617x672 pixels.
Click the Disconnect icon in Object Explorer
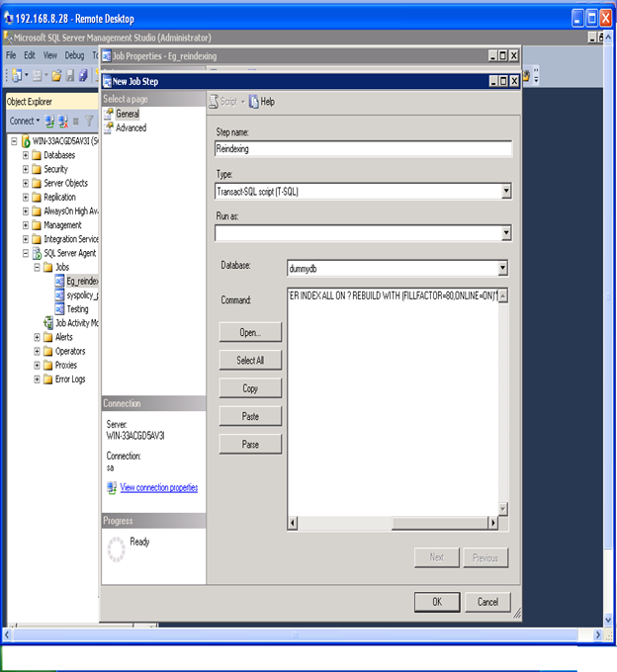(63, 122)
